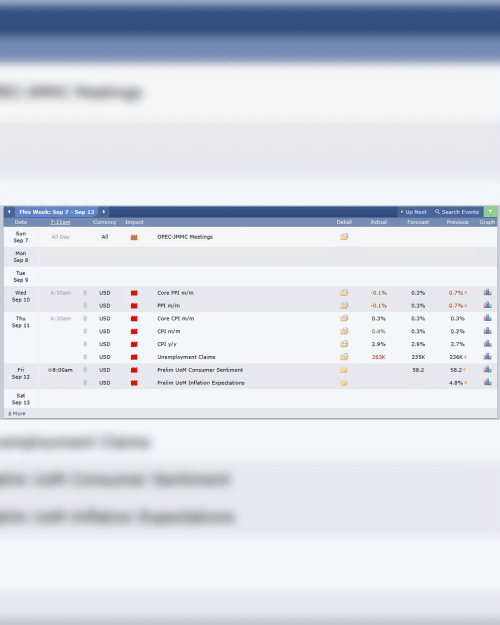Open the detail folder for Prelim UoM Consumer Sentiment

coord(344,370)
